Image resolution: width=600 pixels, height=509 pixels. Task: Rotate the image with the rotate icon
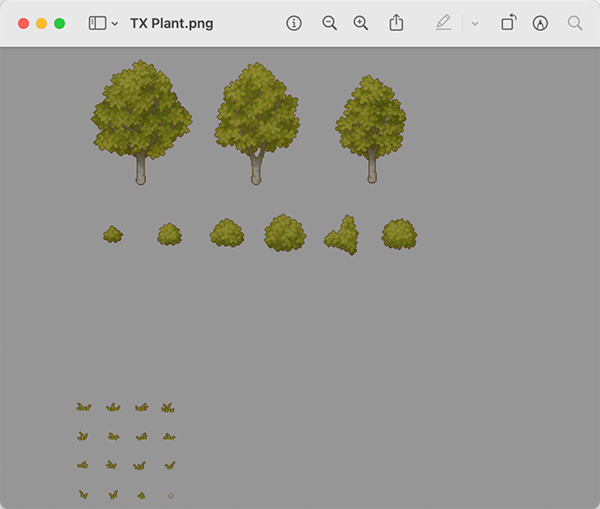coord(509,23)
